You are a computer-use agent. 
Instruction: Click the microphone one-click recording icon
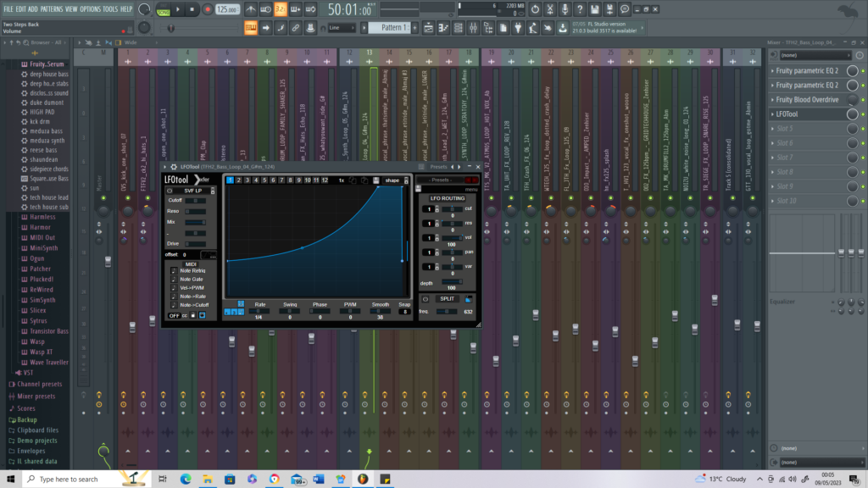565,9
